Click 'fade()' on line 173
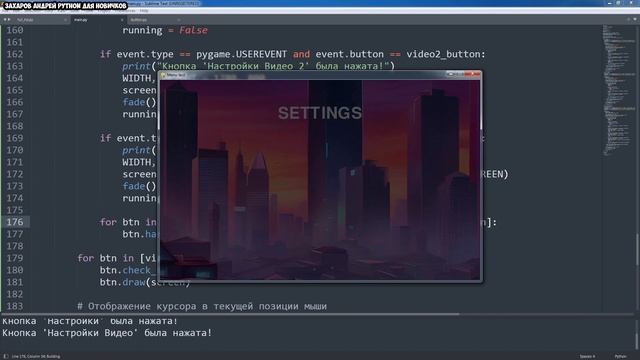640x360 pixels. pyautogui.click(x=139, y=186)
